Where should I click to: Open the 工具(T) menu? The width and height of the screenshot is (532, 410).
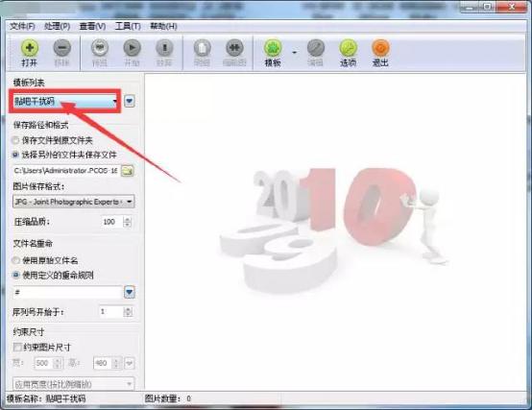128,26
